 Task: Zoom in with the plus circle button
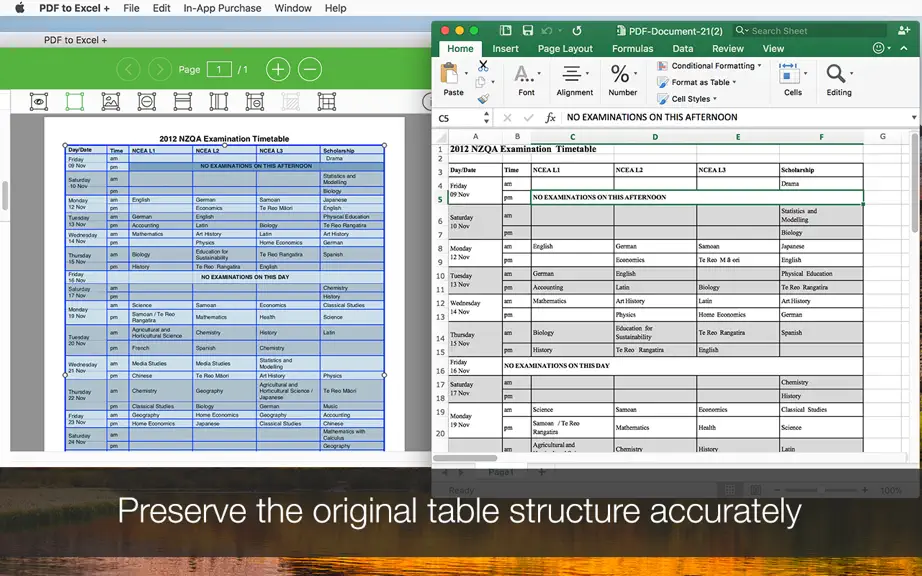[x=278, y=69]
